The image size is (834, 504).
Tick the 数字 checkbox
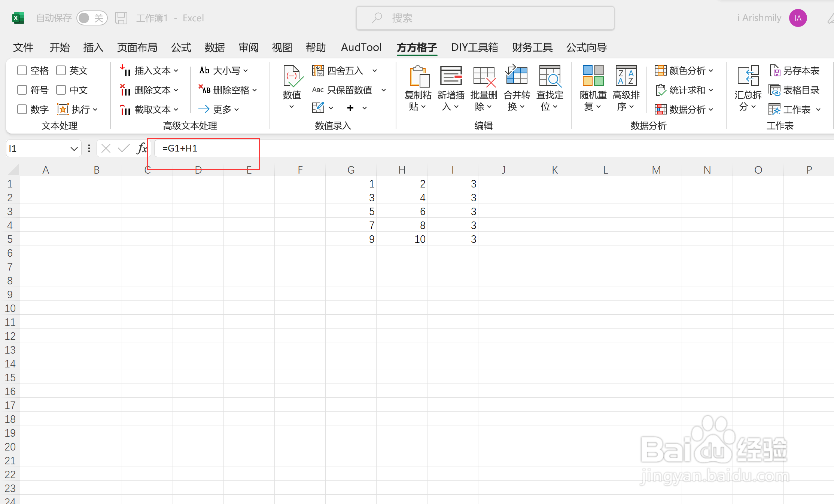click(x=22, y=109)
